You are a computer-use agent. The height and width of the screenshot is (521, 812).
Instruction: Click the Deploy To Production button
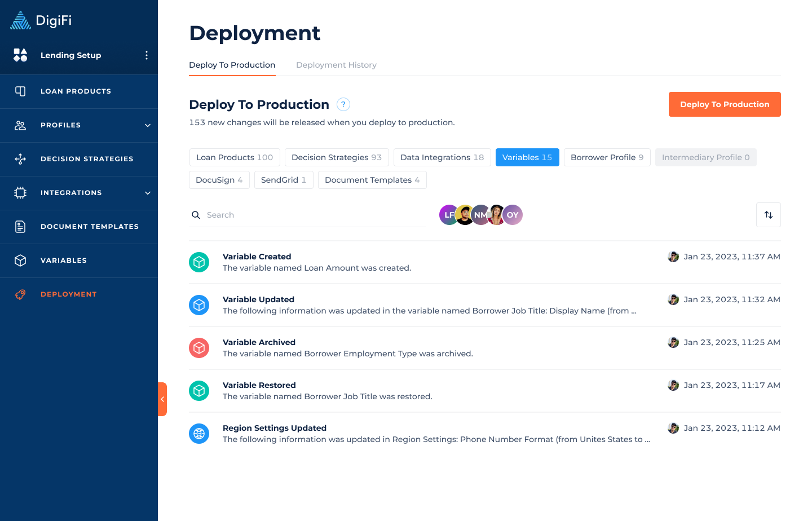(x=725, y=104)
